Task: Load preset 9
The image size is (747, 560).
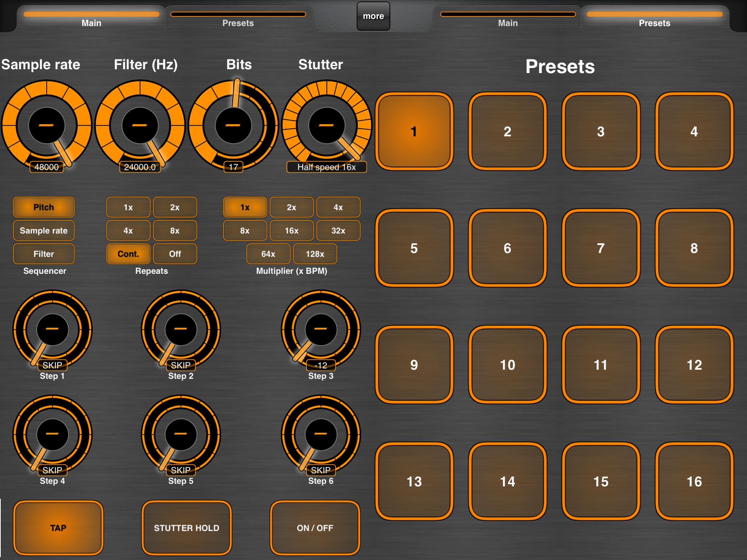Action: pos(414,365)
